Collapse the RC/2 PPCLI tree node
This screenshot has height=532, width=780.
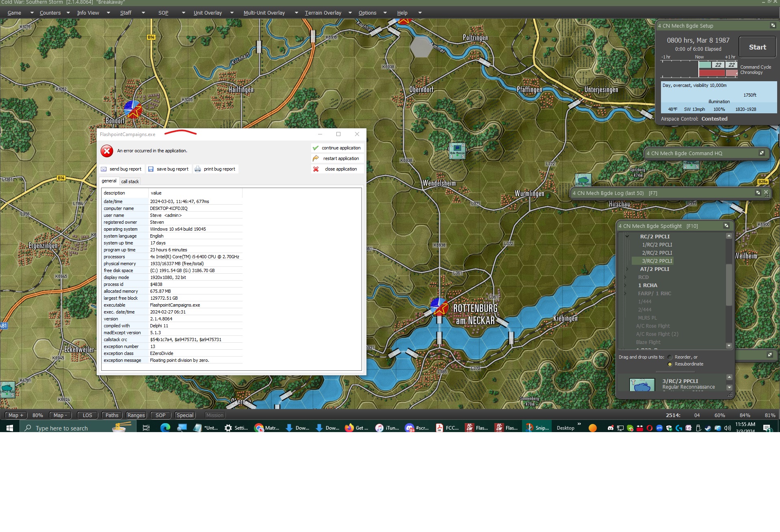[627, 236]
